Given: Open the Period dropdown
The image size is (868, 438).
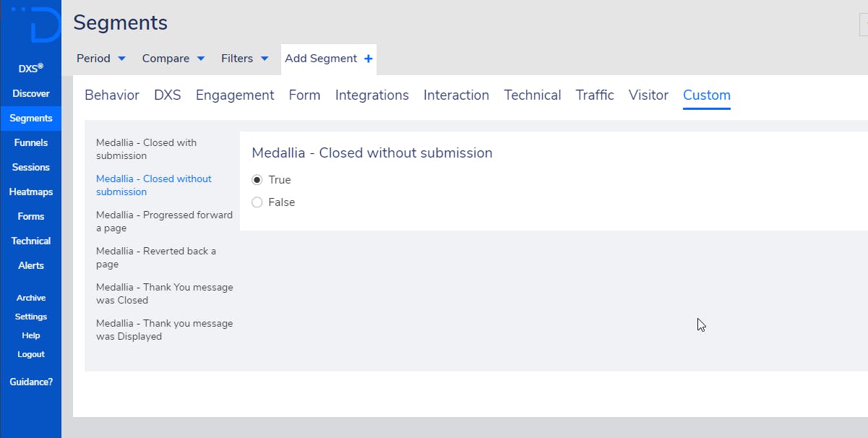Looking at the screenshot, I should tap(101, 59).
